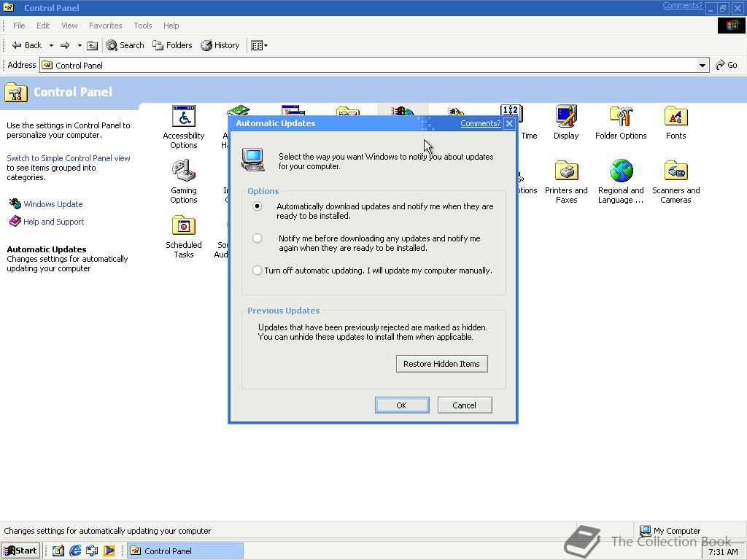Open Help and Support link

(x=53, y=222)
